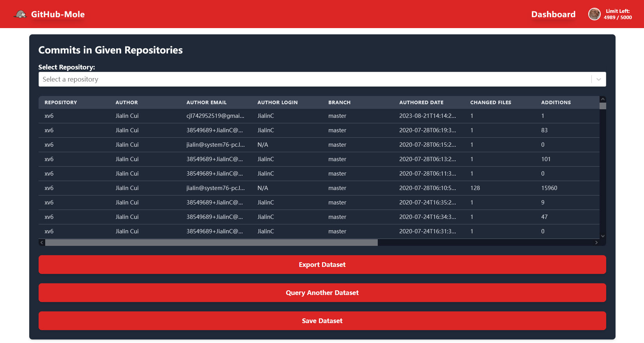Click the vertical scrollbar thumb

pyautogui.click(x=603, y=106)
